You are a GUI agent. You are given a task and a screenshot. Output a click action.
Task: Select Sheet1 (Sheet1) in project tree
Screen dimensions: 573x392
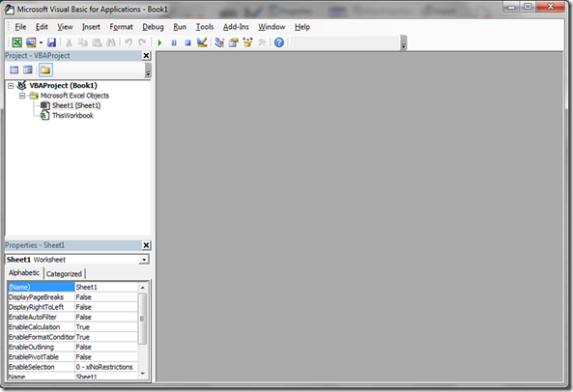[x=76, y=105]
